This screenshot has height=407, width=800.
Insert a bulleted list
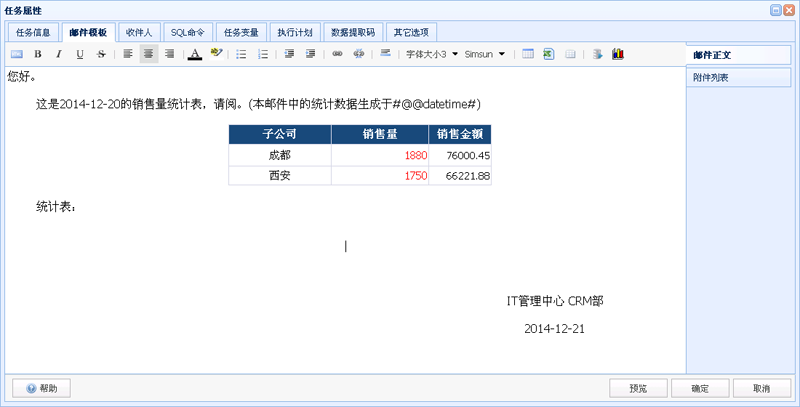click(x=241, y=54)
